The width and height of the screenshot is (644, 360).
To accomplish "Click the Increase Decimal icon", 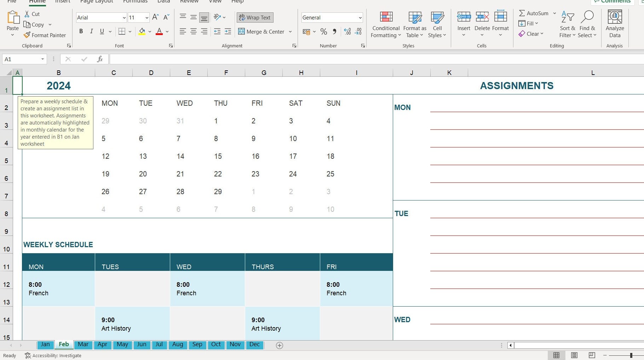I will coord(347,31).
